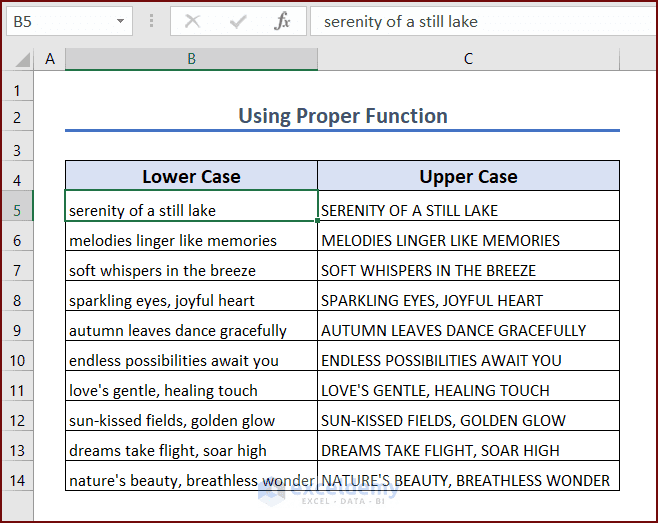
Task: Select cell 'sun-kissed fields, golden glow'
Action: pyautogui.click(x=191, y=416)
